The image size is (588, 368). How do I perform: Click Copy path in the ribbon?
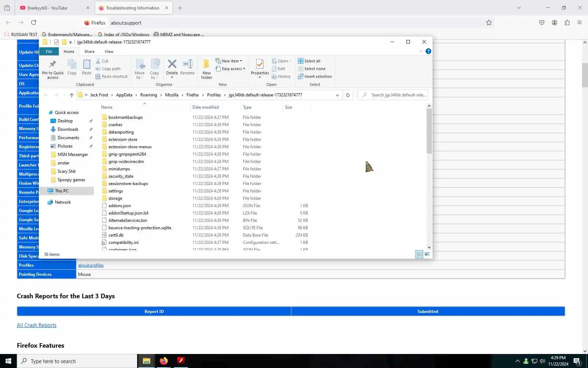[108, 69]
